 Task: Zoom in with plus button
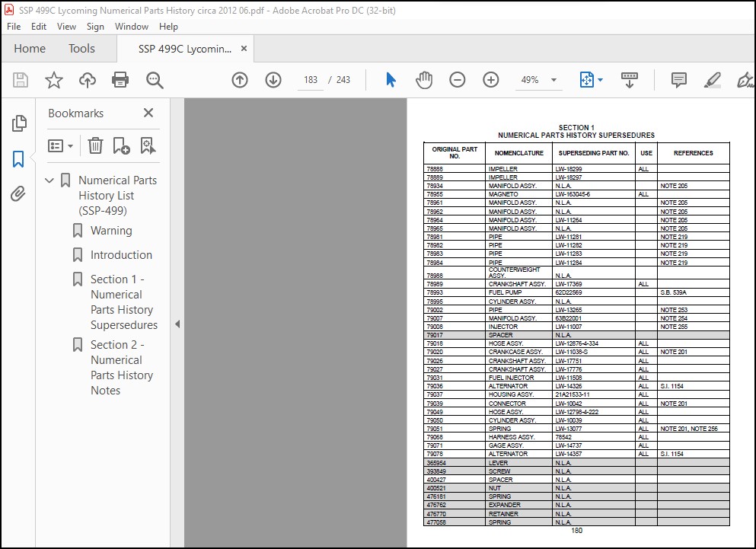pos(491,80)
